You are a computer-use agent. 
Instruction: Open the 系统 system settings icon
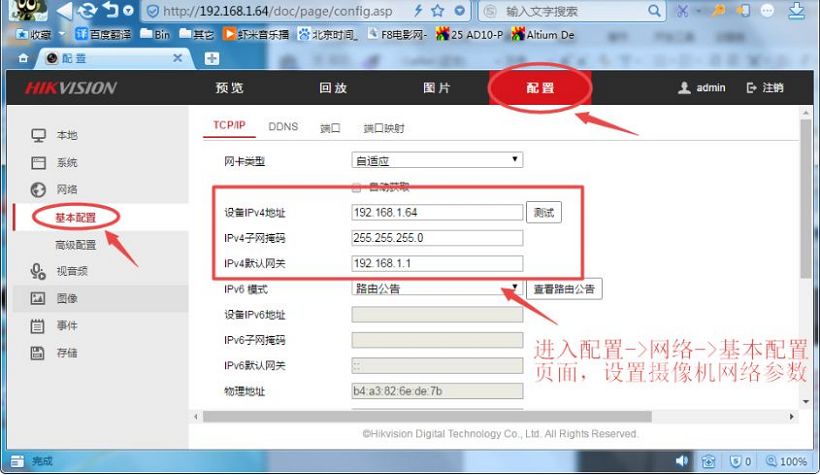pos(38,163)
